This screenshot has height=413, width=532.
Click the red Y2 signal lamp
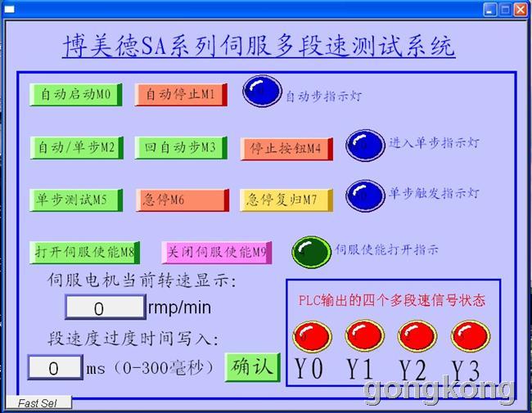coord(417,335)
